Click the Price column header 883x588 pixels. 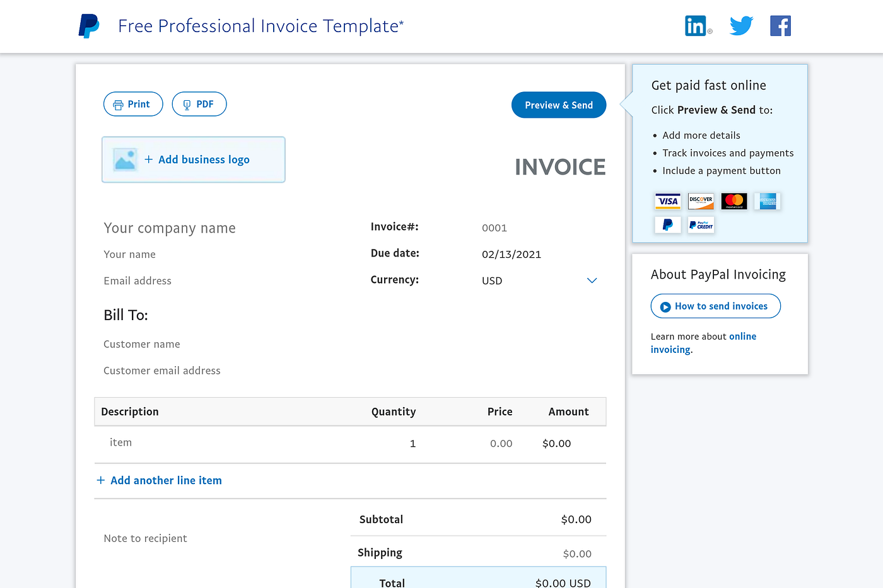pos(500,412)
